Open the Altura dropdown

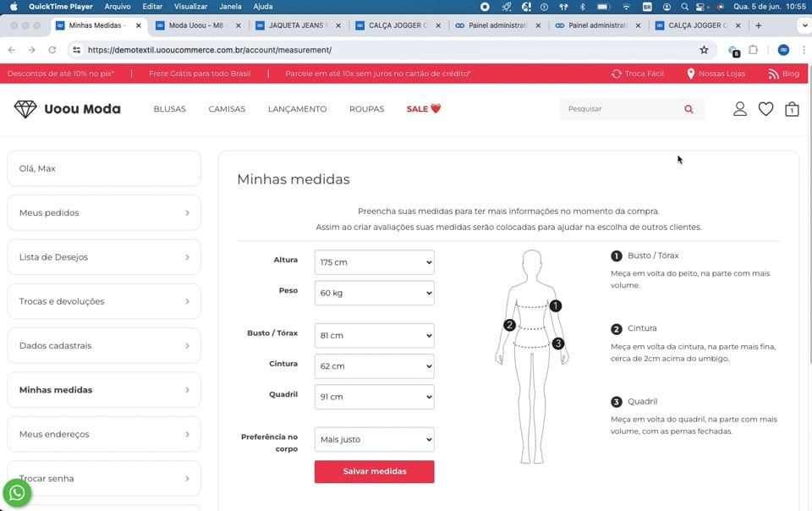pyautogui.click(x=374, y=261)
